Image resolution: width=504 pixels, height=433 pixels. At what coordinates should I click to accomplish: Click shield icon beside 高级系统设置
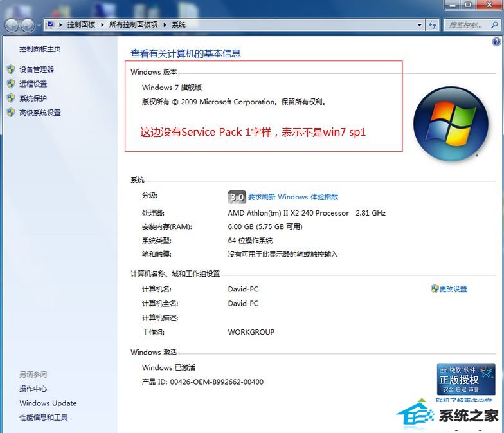click(12, 112)
